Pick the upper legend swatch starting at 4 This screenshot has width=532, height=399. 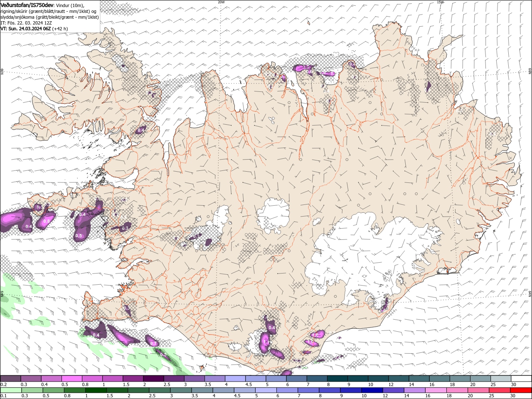click(235, 379)
